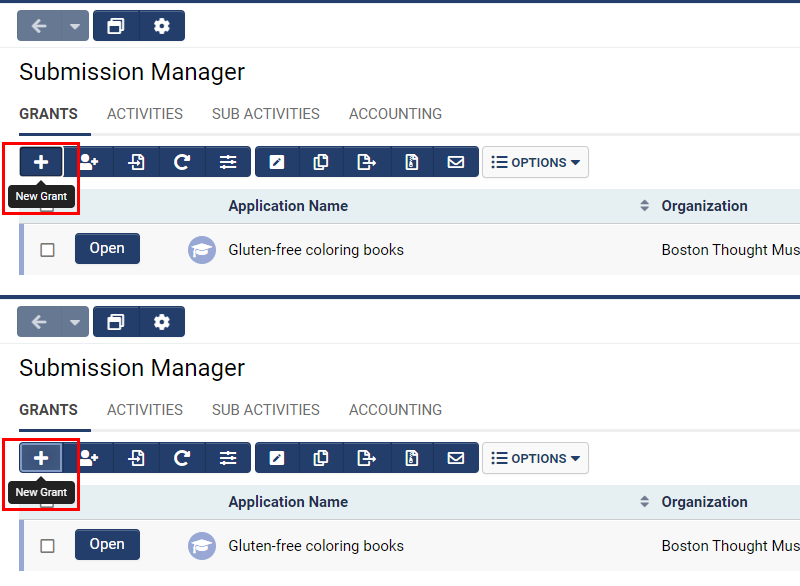Sort by Application Name arrows in lower panel
This screenshot has width=800, height=586.
point(644,502)
